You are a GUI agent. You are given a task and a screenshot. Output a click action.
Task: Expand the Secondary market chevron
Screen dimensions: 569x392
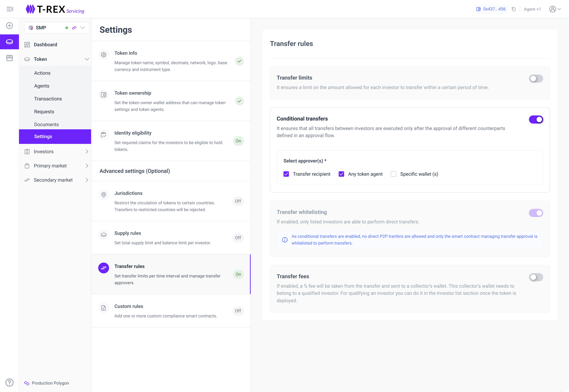point(87,180)
